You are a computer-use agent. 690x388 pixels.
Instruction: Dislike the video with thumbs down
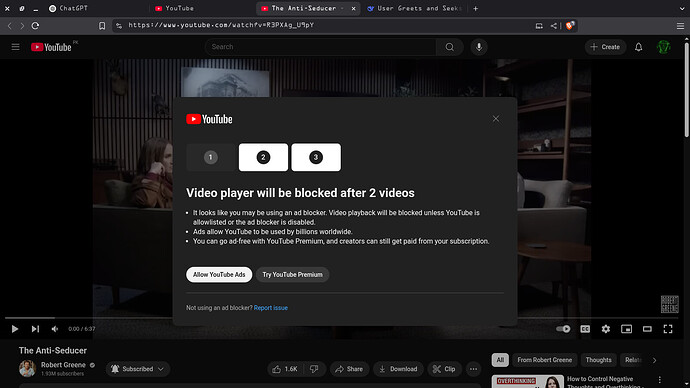(314, 369)
